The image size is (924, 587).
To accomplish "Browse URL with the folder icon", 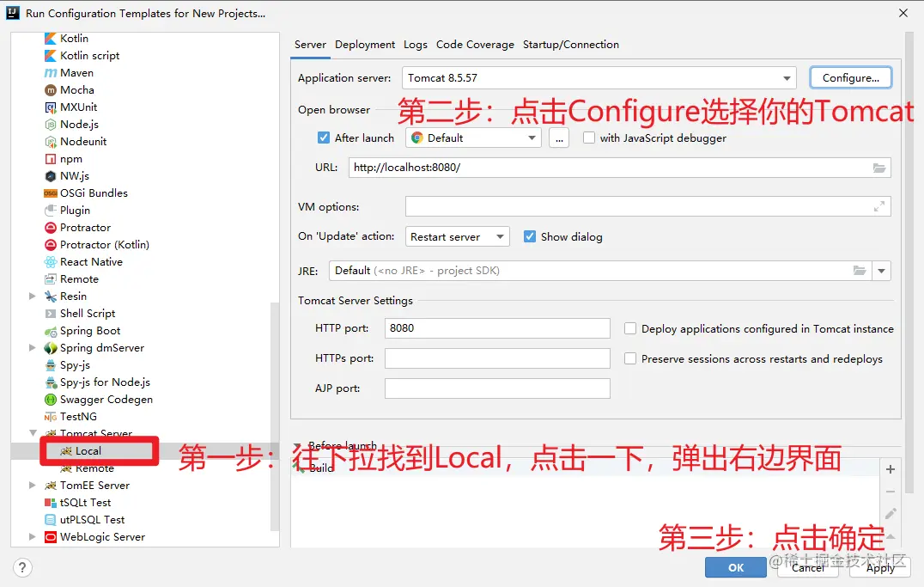I will coord(879,168).
